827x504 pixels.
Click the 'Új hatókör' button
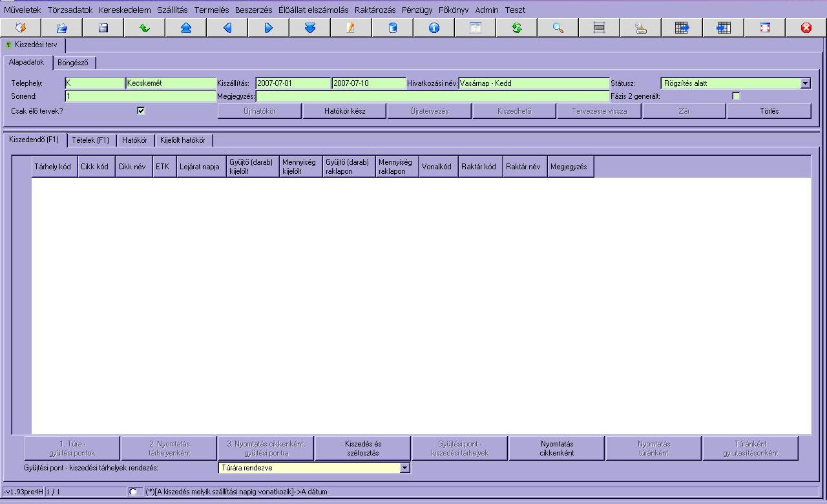[x=259, y=111]
